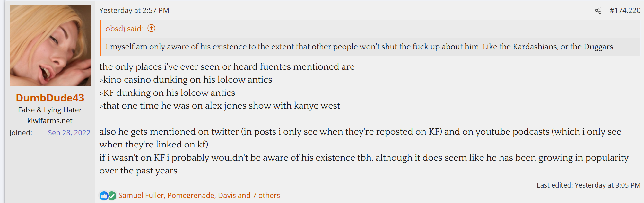The width and height of the screenshot is (644, 203).
Task: Open post number #174,220 permalink
Action: [625, 11]
